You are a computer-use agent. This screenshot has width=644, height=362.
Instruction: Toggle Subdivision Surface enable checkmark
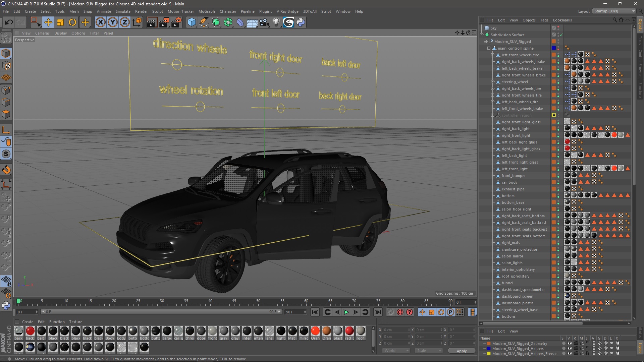[561, 35]
